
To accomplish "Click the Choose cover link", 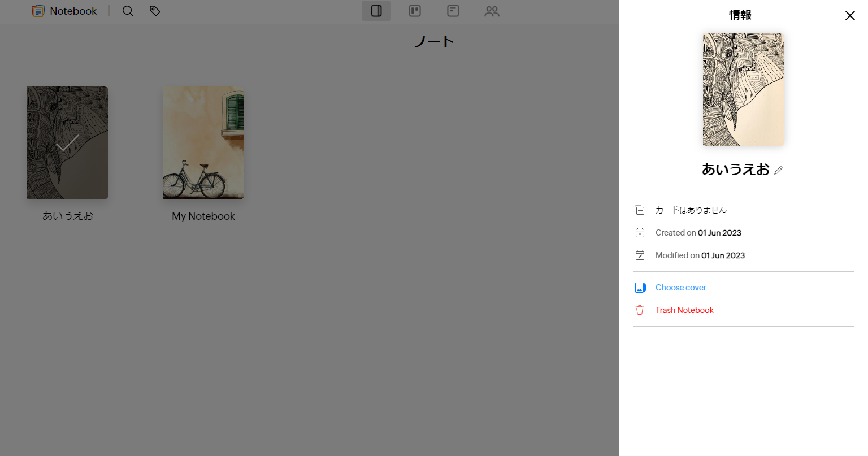I will 680,287.
